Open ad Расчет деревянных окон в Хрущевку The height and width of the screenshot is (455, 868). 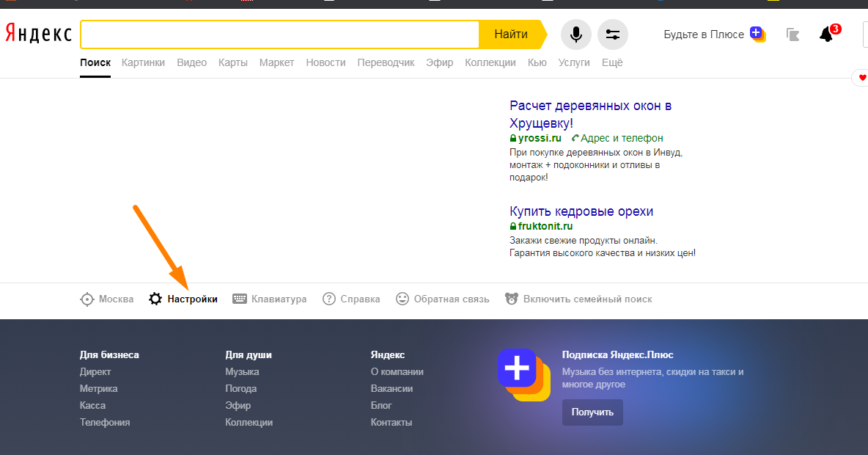coord(590,114)
